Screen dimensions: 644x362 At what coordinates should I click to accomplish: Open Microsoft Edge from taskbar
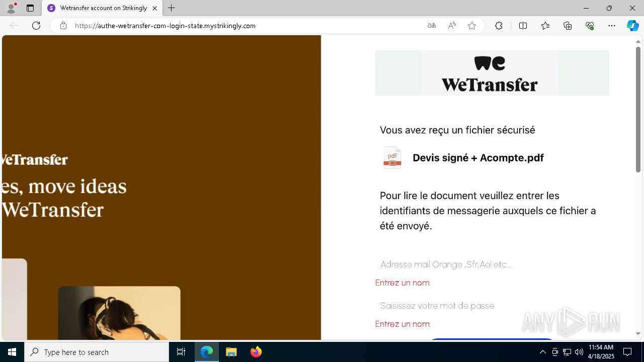(207, 352)
